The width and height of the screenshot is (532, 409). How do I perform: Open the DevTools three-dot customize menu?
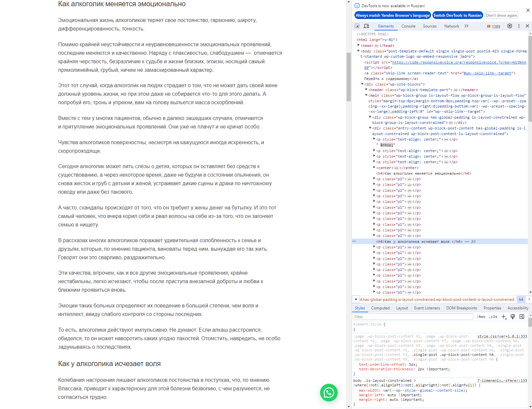(519, 26)
